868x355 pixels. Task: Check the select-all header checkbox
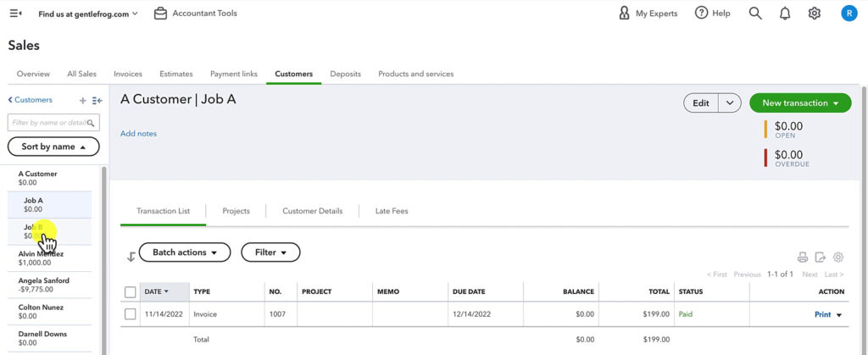(130, 292)
